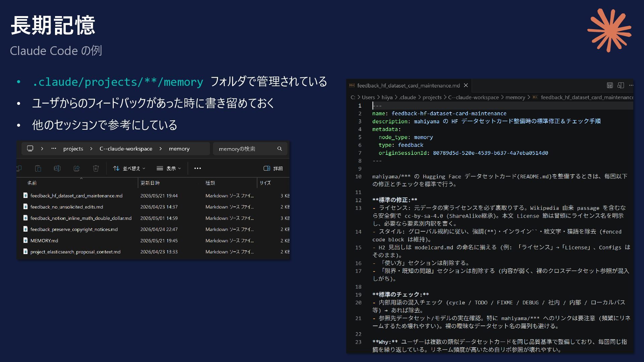Select file feedback_hf_dataset_card_maintenance.md in Explorer list
644x362 pixels.
76,196
